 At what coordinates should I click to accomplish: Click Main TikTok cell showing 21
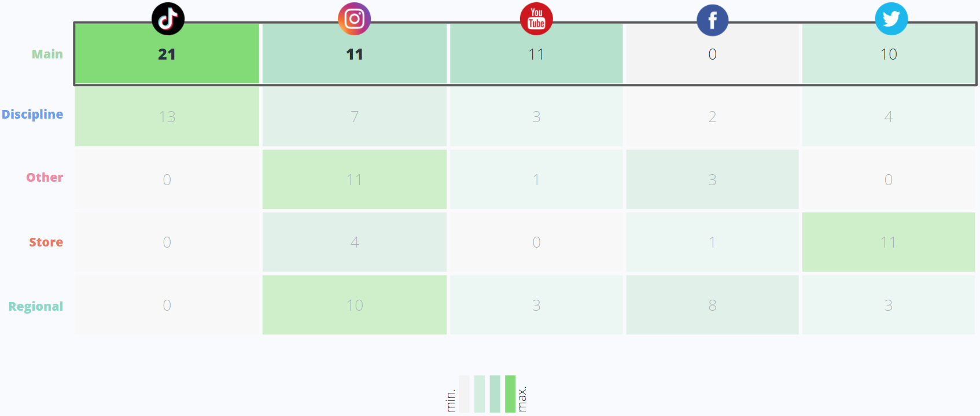pos(167,54)
